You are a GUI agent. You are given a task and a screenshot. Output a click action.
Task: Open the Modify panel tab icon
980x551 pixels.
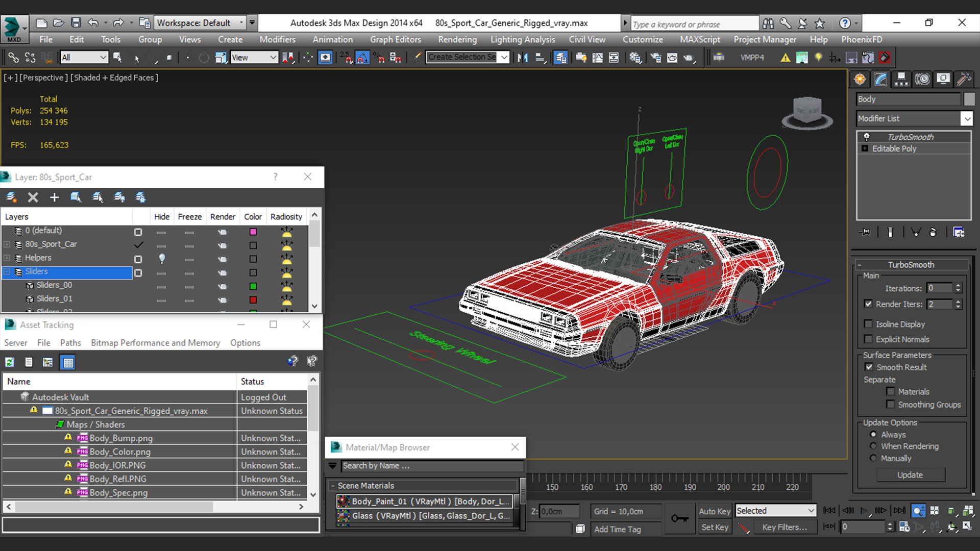(881, 79)
